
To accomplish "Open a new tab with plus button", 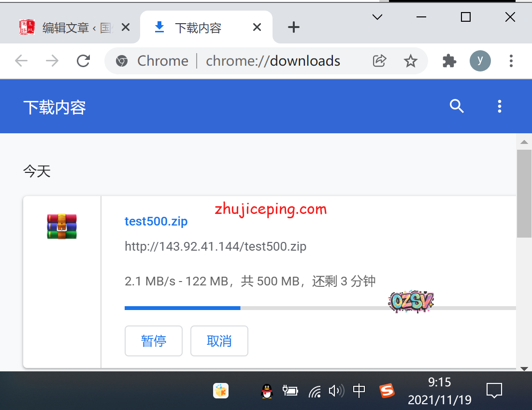I will tap(294, 28).
